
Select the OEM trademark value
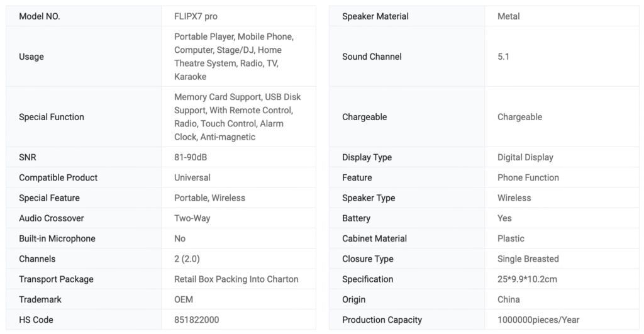184,299
